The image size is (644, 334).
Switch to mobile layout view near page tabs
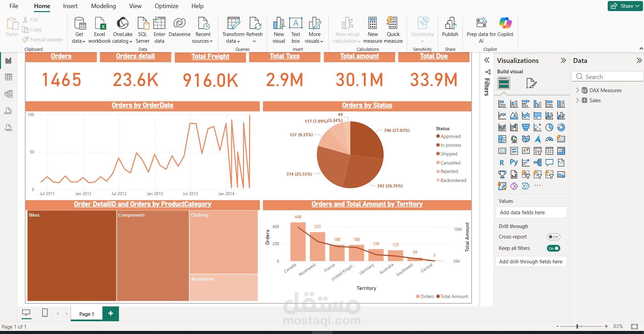[44, 312]
